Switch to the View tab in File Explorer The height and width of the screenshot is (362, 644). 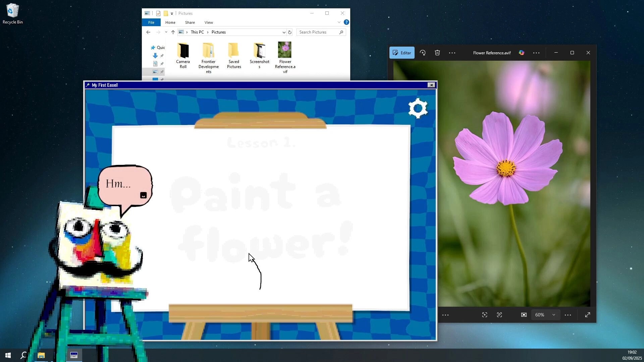tap(209, 22)
